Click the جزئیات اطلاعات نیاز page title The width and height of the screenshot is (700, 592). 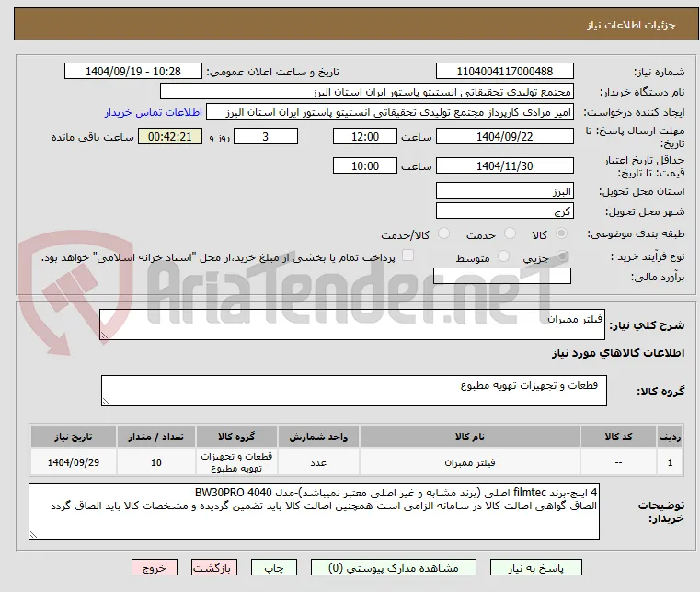[x=631, y=26]
